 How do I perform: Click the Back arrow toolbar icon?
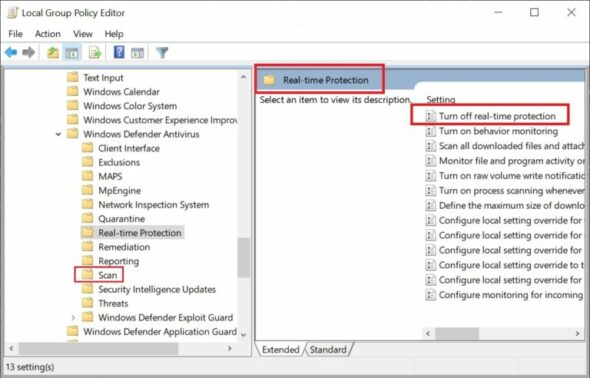click(11, 52)
